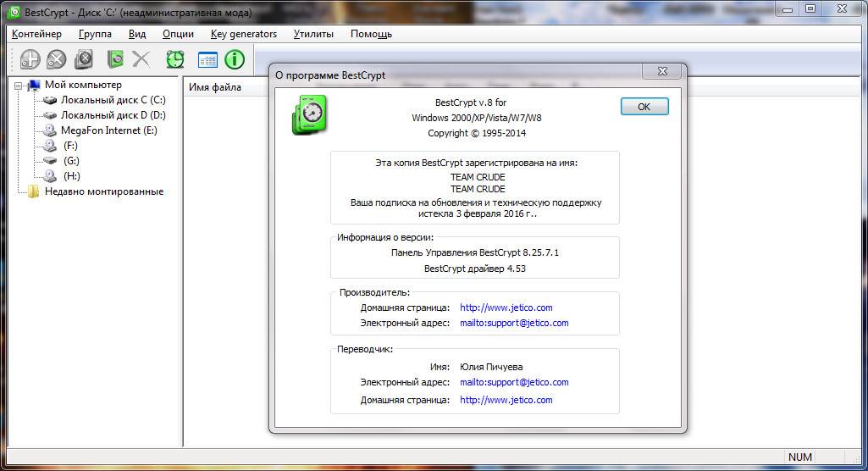Click the toolbar drag grip handle
Viewport: 868px width, 471px height.
point(12,59)
